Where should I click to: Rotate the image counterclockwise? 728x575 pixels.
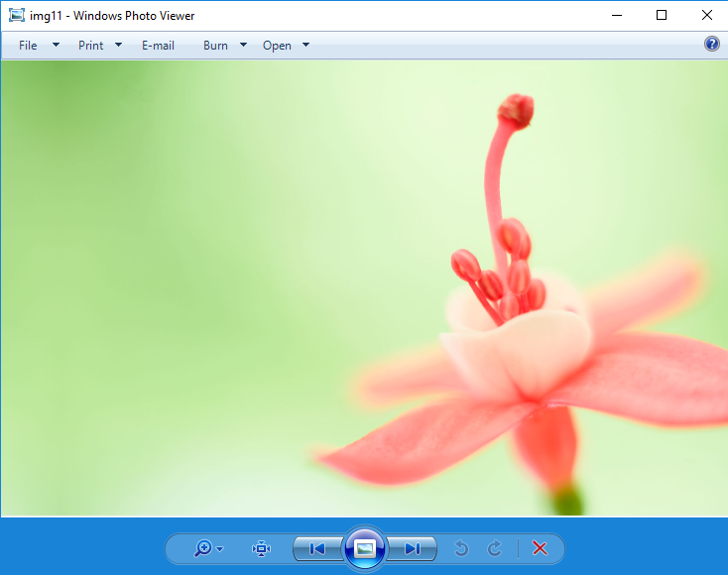pyautogui.click(x=460, y=548)
